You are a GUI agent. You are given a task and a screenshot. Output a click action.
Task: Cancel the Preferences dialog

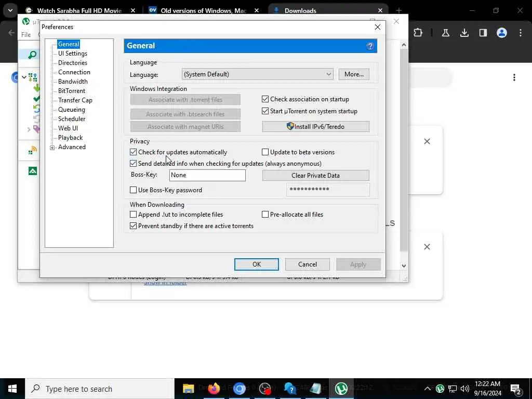[x=308, y=264]
